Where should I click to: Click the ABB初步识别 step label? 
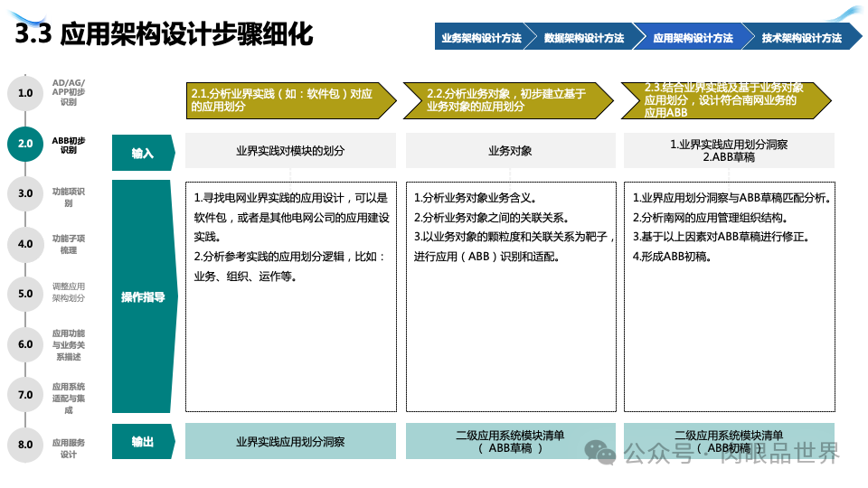click(x=69, y=145)
